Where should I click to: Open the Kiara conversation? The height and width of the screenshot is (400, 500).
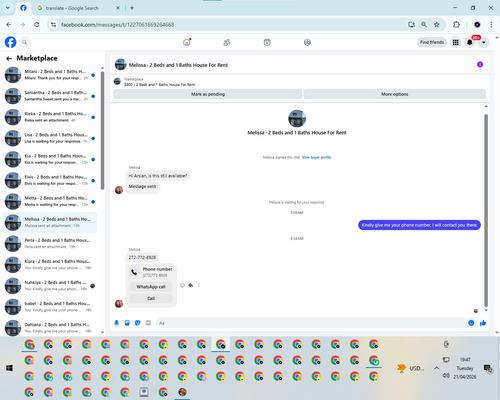point(50,265)
